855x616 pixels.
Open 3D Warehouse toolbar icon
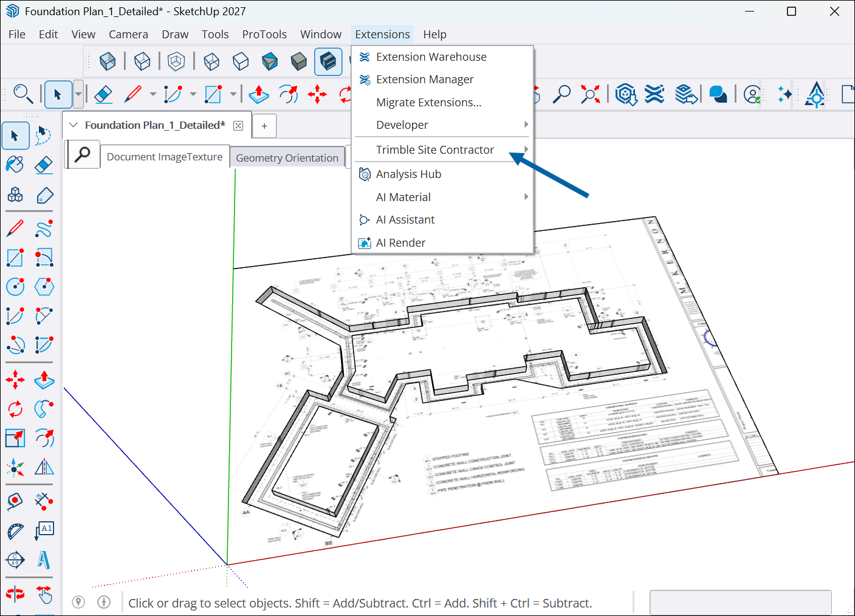pyautogui.click(x=626, y=94)
